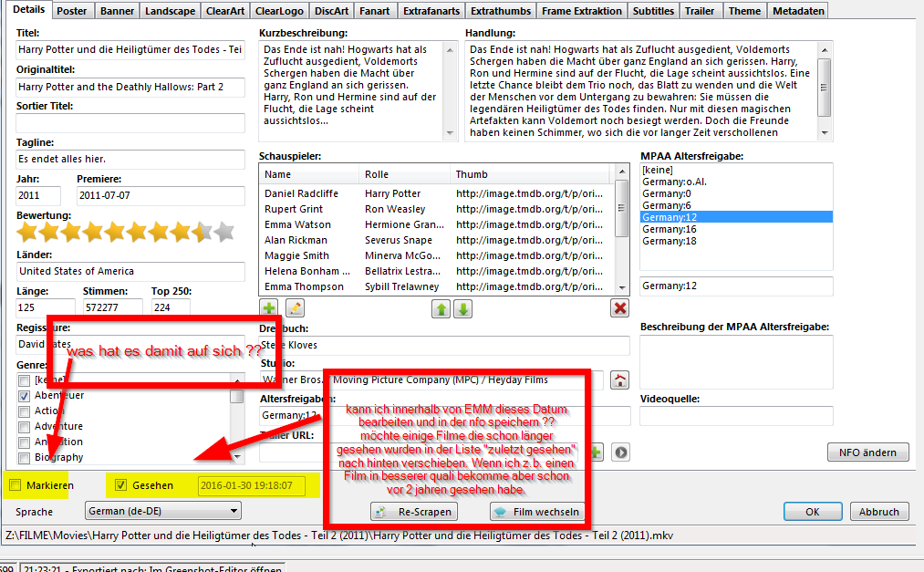Go to the Subtitles tab
Image resolution: width=924 pixels, height=572 pixels.
pyautogui.click(x=653, y=11)
